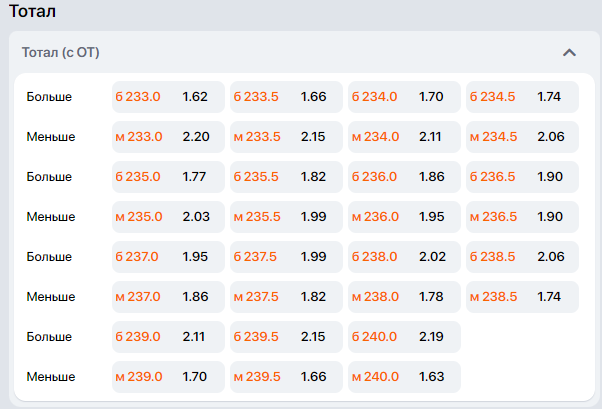This screenshot has height=409, width=602.
Task: Pick over 234.5 odds 1.74
Action: click(522, 97)
